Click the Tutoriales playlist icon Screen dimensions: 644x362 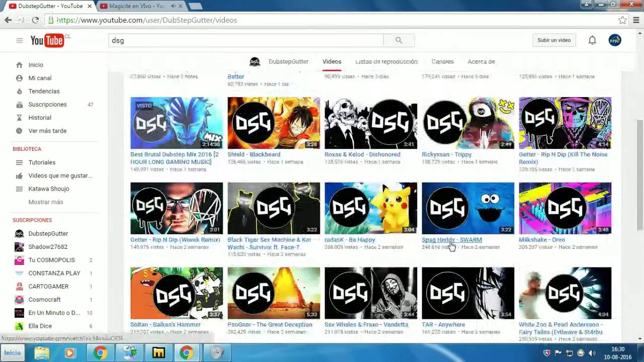point(19,162)
